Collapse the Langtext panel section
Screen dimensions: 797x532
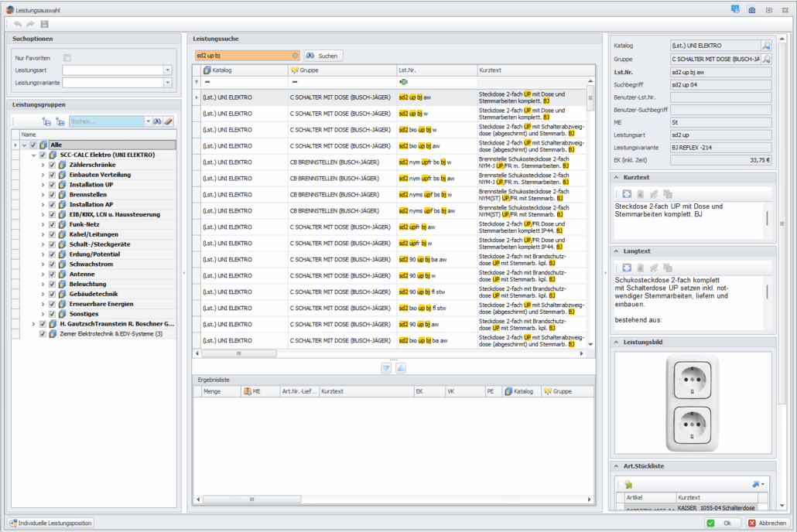(616, 251)
